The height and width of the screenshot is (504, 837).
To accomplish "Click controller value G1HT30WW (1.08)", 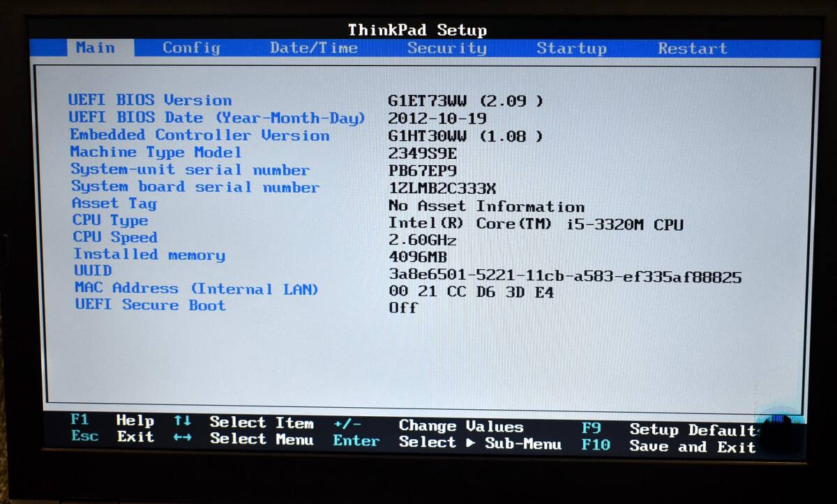I will pos(465,136).
